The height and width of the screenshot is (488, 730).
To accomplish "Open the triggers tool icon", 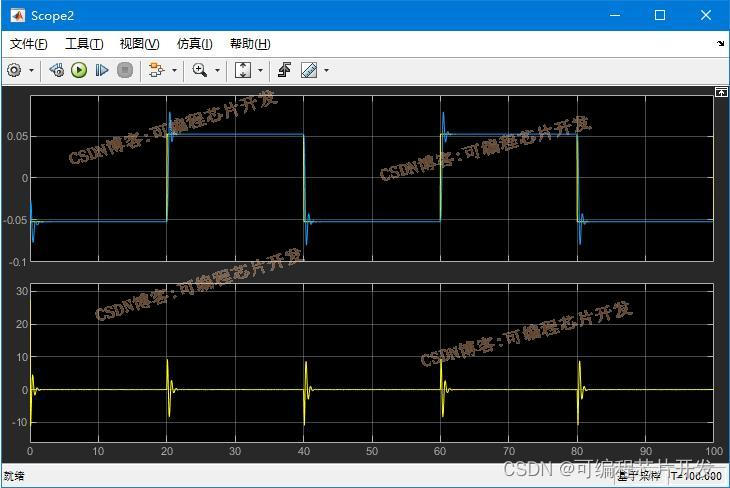I will pos(284,70).
